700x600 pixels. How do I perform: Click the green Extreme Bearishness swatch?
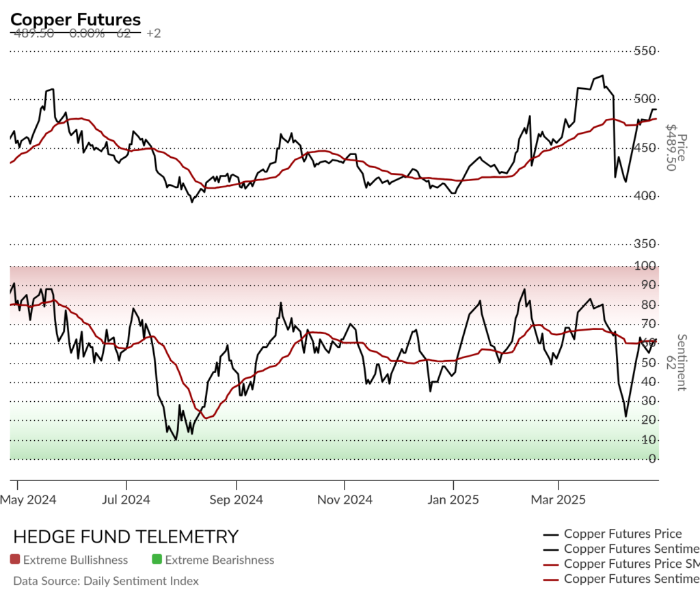(x=157, y=559)
